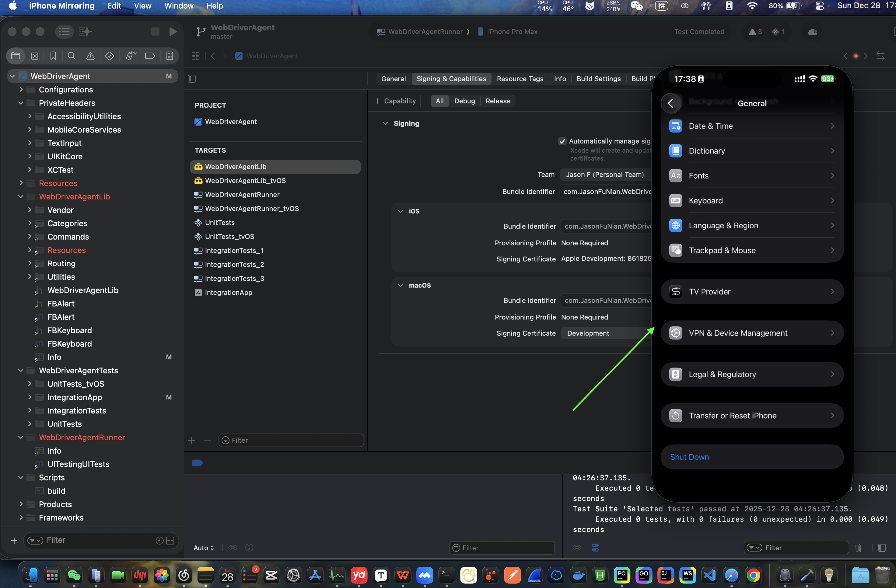896x588 pixels.
Task: Collapse the PrivateHeaders folder
Action: click(x=21, y=103)
